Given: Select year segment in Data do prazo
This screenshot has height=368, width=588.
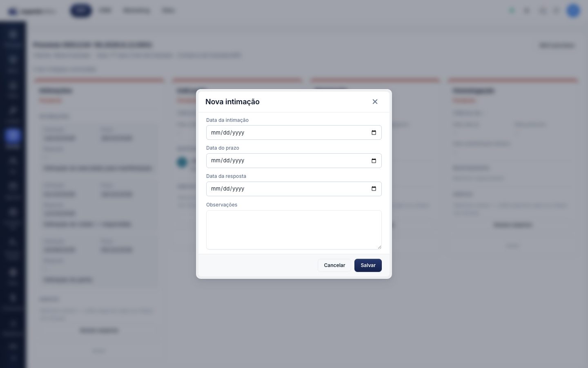Looking at the screenshot, I should [x=238, y=161].
